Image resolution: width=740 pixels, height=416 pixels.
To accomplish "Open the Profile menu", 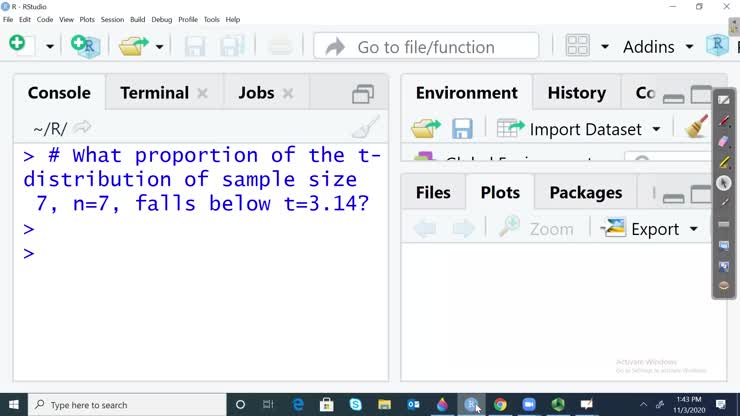I will coord(188,19).
